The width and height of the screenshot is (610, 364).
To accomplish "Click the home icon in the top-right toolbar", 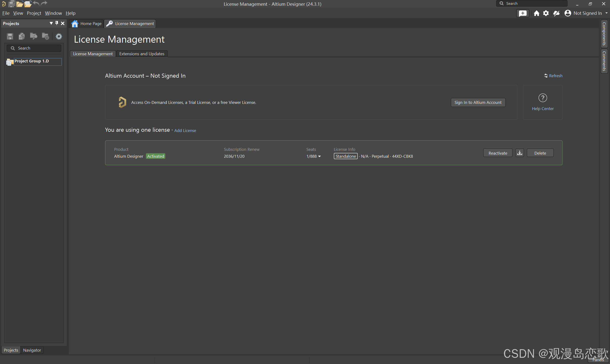I will [536, 13].
